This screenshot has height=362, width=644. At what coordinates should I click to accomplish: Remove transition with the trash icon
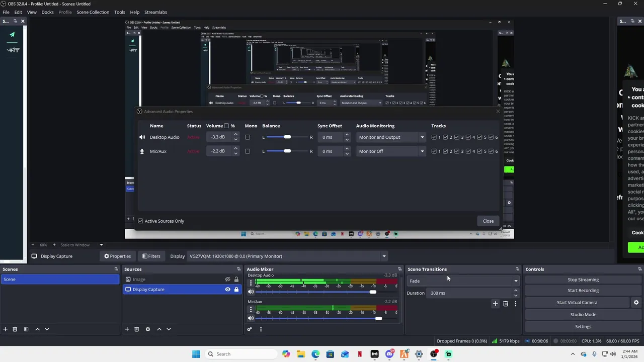506,304
